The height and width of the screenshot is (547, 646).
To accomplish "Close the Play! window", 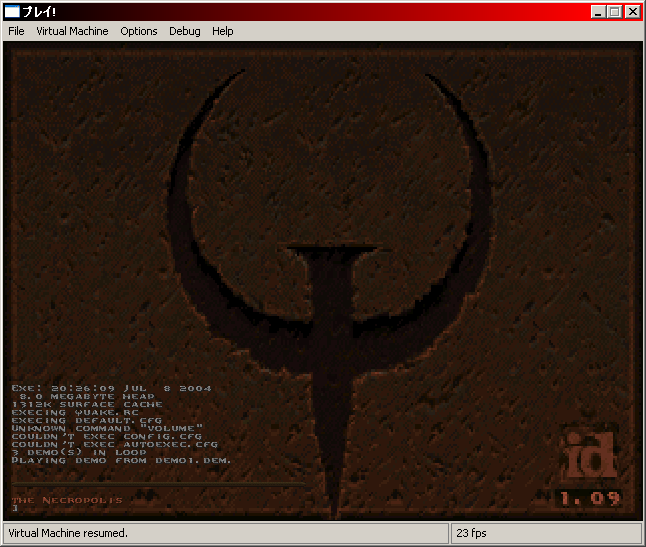I will 632,12.
